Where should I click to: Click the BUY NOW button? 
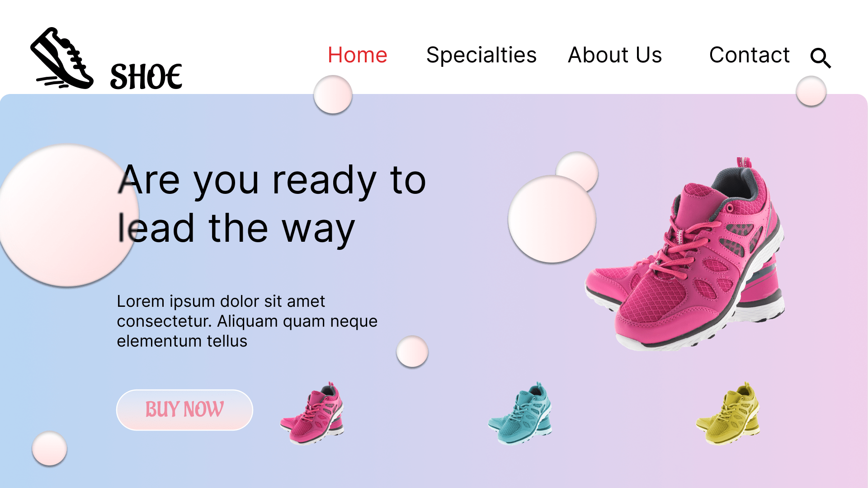(x=184, y=410)
